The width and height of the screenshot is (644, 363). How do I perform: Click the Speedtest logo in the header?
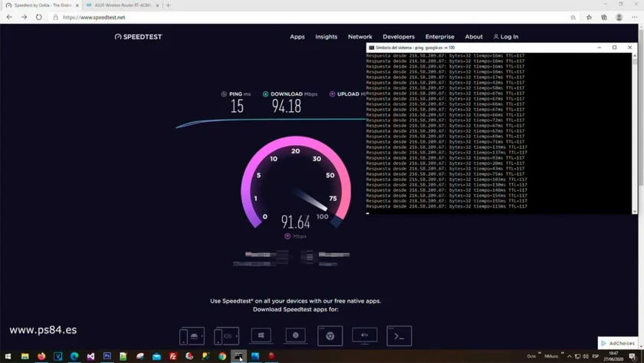click(x=139, y=37)
